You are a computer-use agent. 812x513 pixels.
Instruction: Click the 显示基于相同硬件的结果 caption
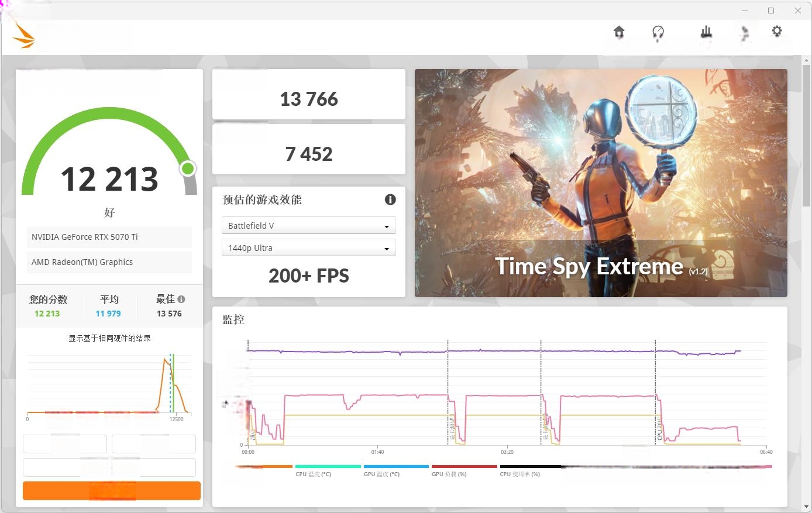[109, 338]
